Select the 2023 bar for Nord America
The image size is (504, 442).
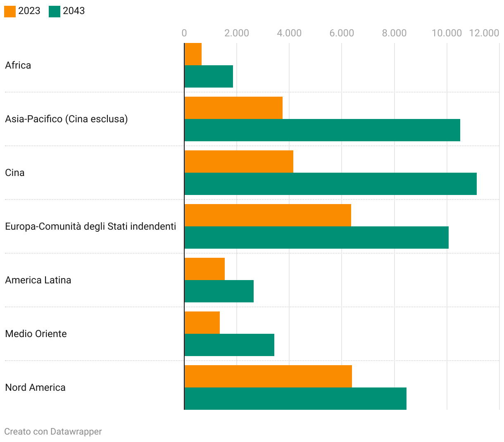268,376
